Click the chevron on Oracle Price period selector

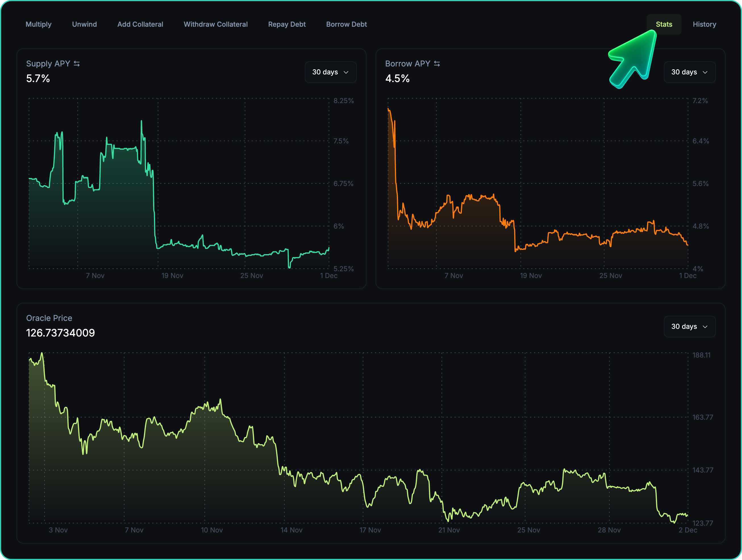(x=705, y=327)
